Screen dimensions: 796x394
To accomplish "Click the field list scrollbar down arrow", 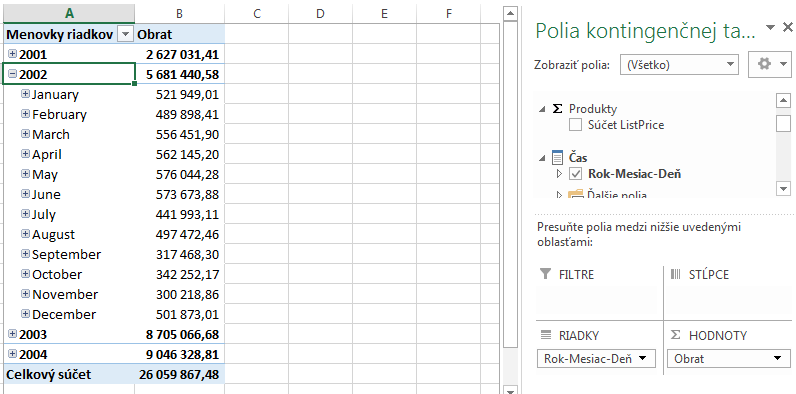I will [783, 188].
